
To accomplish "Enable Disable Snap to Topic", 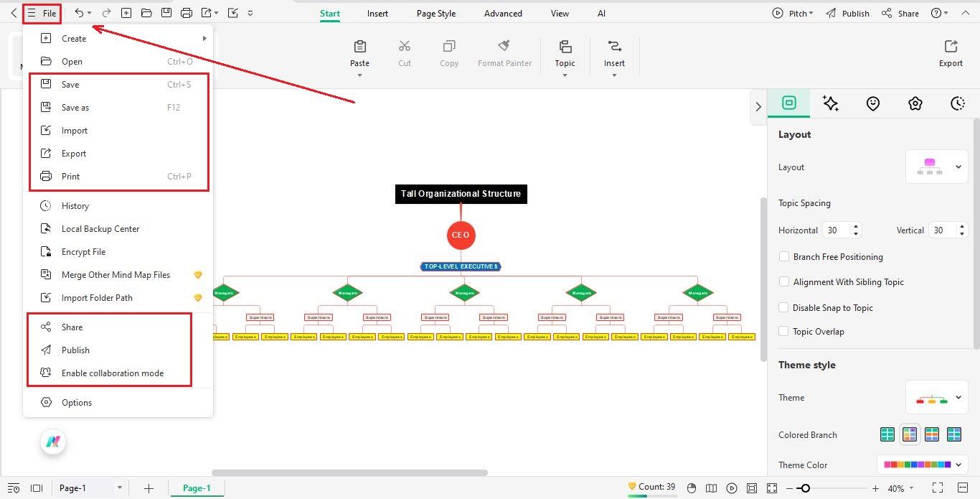I will (x=784, y=307).
